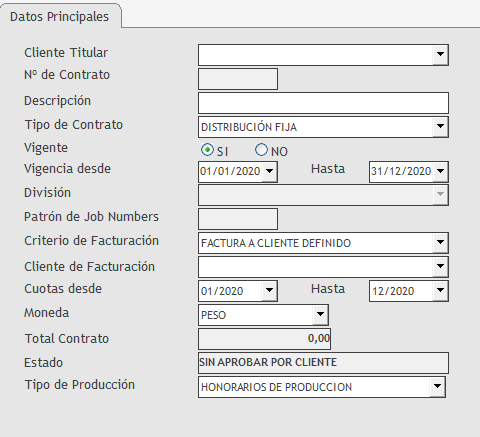Click the disabled División dropdown
The height and width of the screenshot is (437, 480).
[323, 195]
